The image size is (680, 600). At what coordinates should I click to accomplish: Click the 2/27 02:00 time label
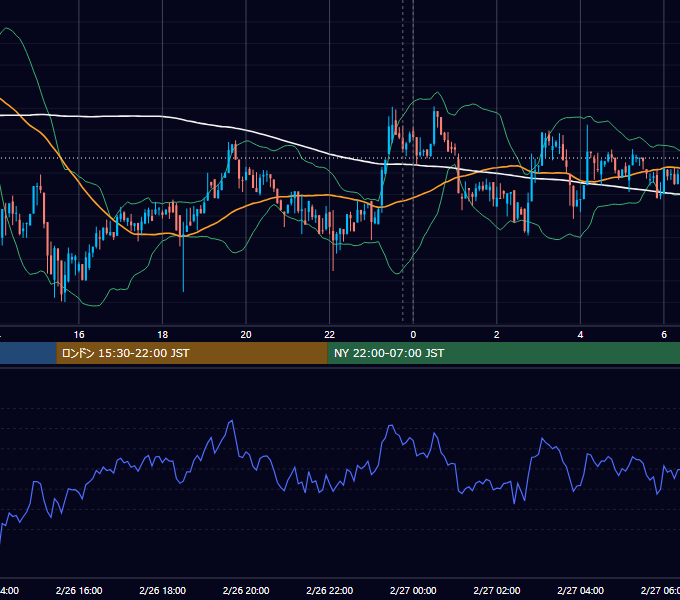click(x=497, y=590)
